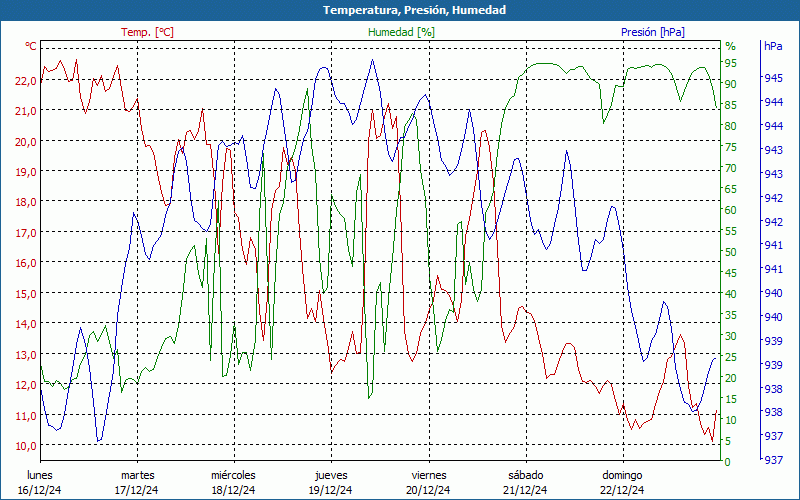
Task: Click the "miércoles" day label
Action: (x=233, y=475)
